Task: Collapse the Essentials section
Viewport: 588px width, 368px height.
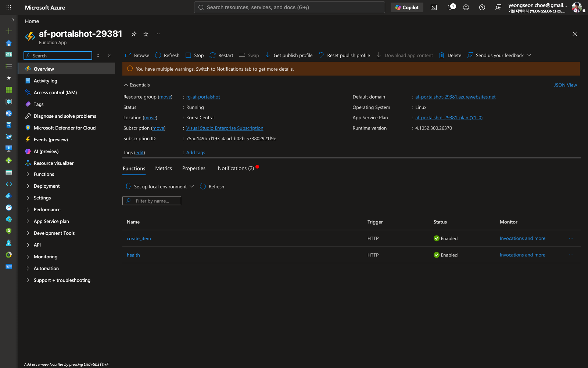Action: (137, 85)
